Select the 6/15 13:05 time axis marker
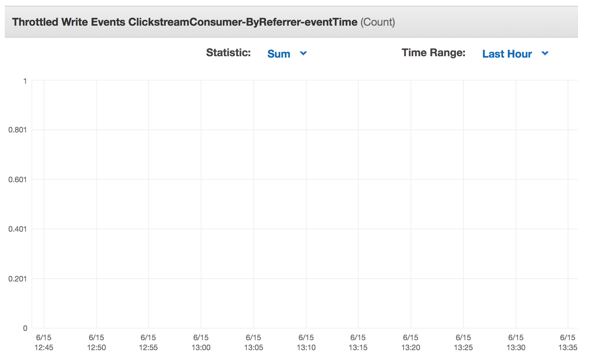The height and width of the screenshot is (364, 590). 253,342
